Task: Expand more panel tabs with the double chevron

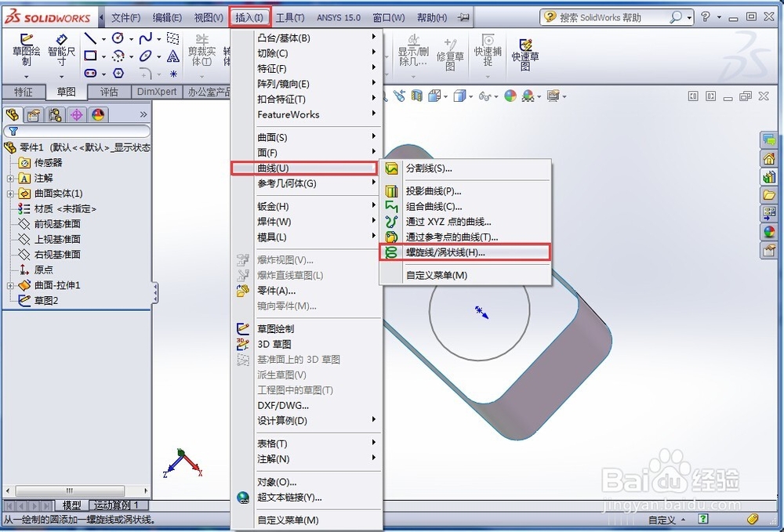Action: [143, 114]
